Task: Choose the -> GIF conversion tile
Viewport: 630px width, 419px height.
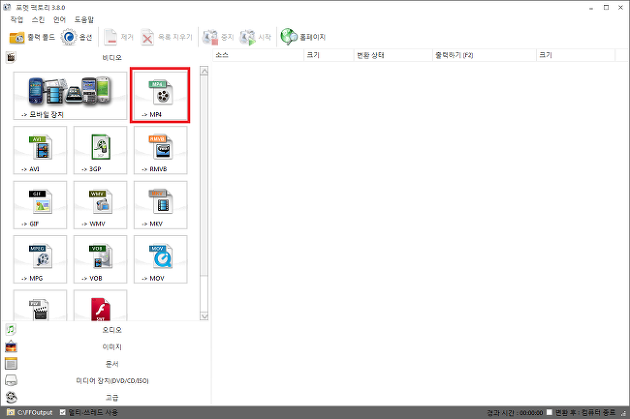Action: pyautogui.click(x=40, y=205)
